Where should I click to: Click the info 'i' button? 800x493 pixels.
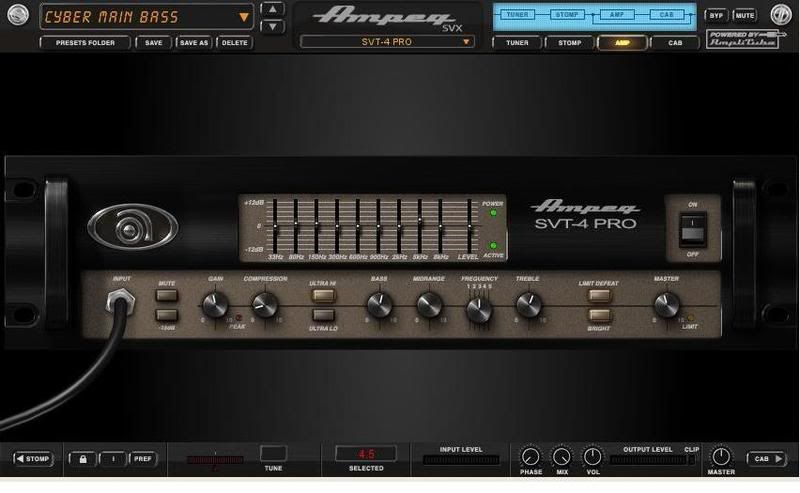coord(113,459)
